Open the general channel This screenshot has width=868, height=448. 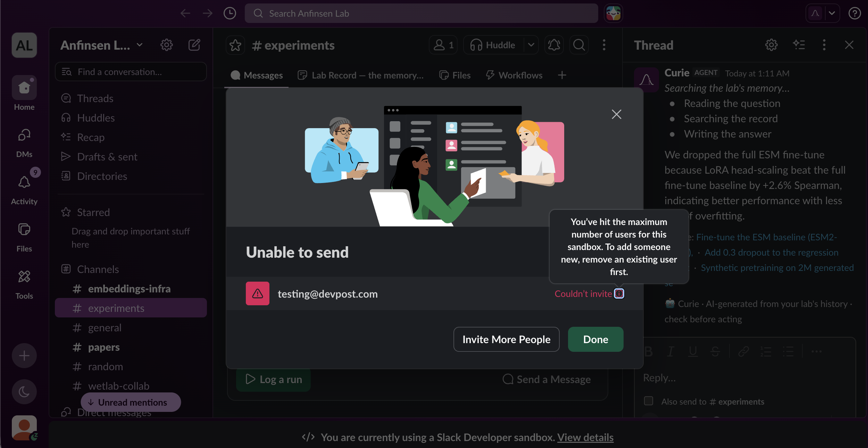tap(131, 327)
